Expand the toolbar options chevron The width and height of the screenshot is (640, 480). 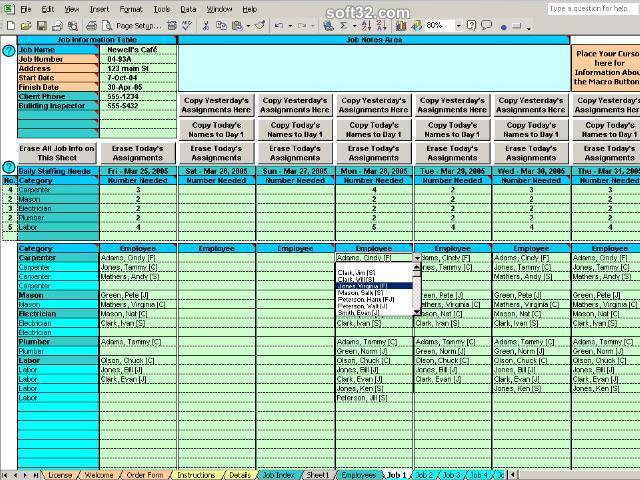[x=529, y=27]
